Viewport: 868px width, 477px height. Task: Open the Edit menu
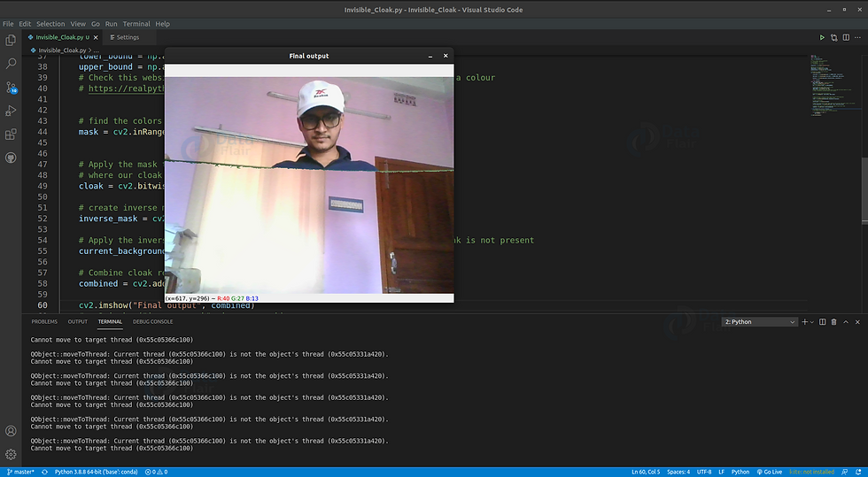pos(25,24)
